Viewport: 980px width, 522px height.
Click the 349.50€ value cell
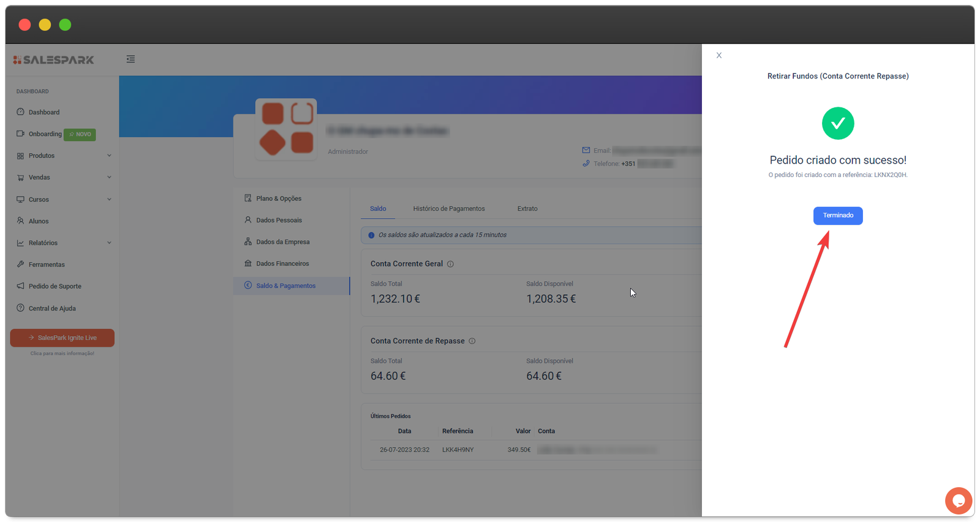point(519,450)
